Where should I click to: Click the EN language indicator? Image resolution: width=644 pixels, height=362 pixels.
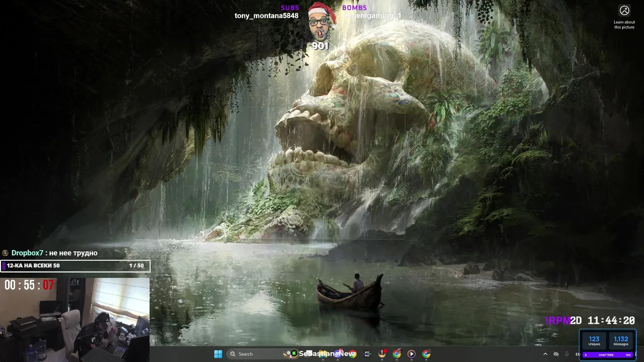click(x=578, y=354)
